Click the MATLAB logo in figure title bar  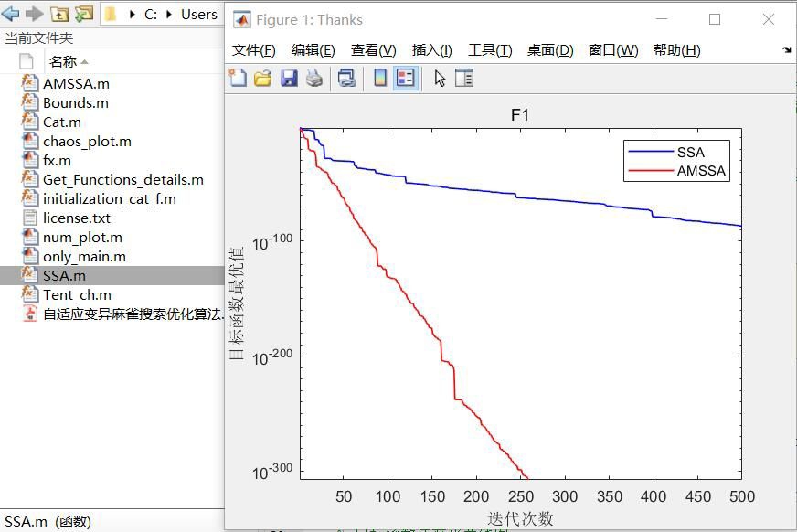pos(242,20)
